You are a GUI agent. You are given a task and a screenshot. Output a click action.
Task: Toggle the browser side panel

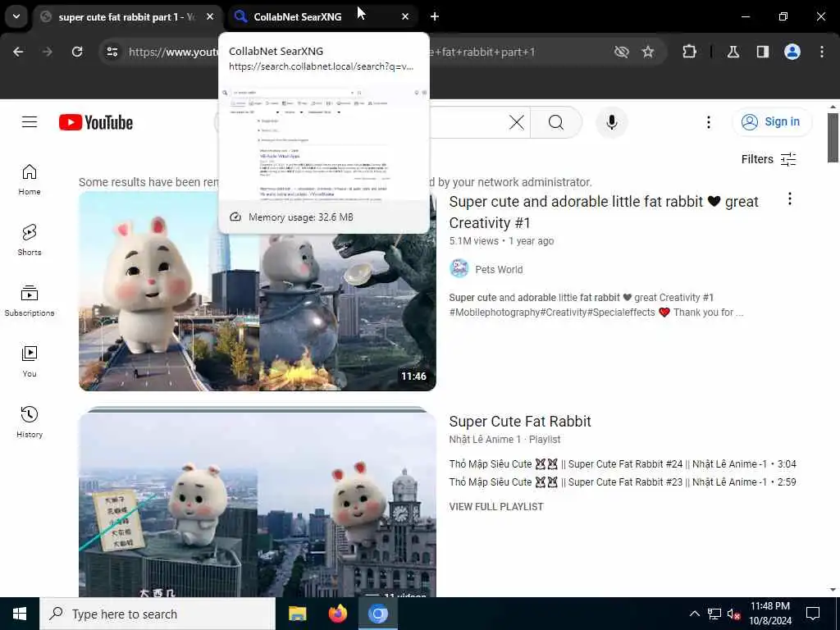(x=762, y=52)
